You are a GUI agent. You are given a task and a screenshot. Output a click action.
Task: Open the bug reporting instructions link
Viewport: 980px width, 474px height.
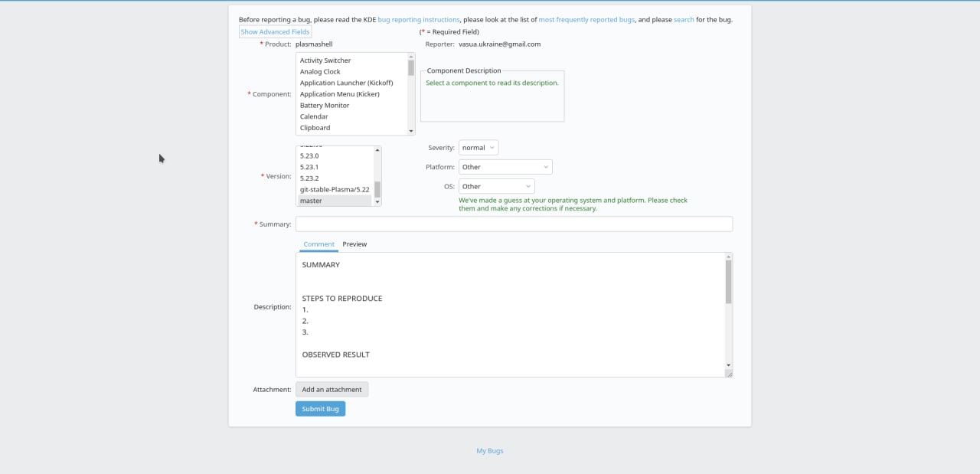click(419, 20)
